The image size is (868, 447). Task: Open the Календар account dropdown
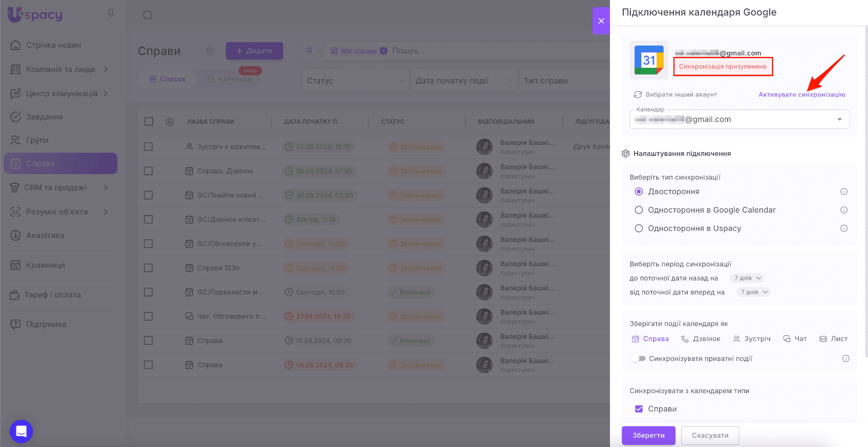point(739,119)
